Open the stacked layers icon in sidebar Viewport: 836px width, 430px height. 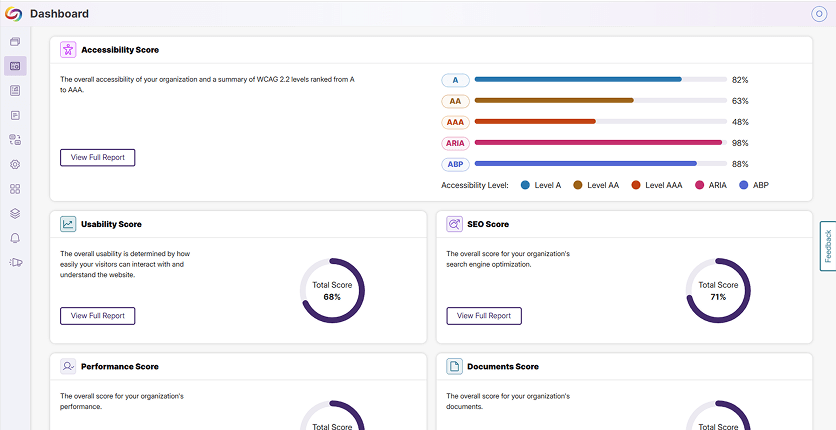pos(15,213)
